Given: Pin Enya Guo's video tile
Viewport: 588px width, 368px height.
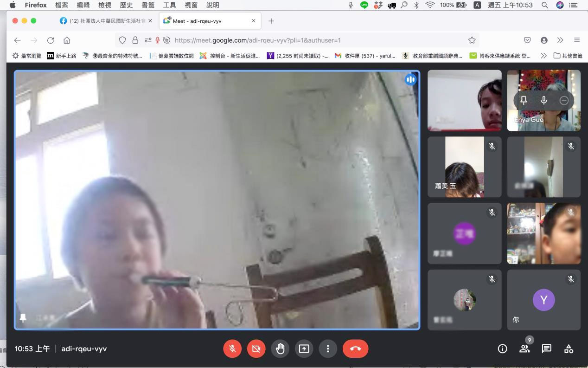Looking at the screenshot, I should [x=524, y=100].
